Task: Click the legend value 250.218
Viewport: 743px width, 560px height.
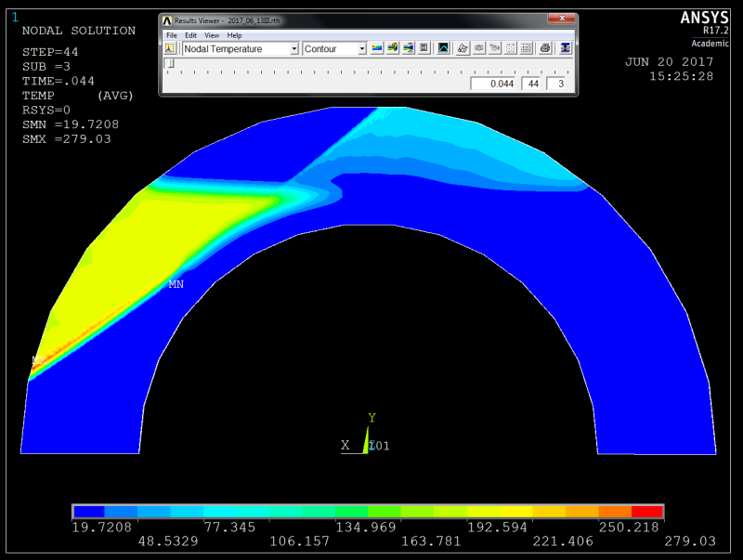Action: coord(629,527)
